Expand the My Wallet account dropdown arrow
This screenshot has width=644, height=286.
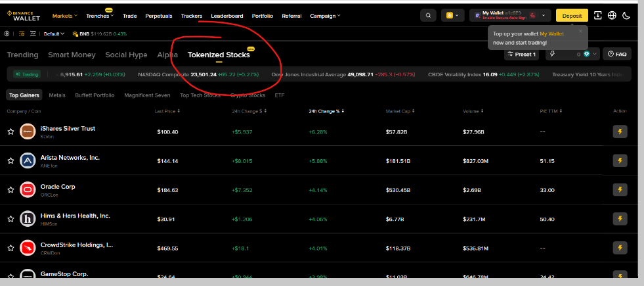click(544, 16)
